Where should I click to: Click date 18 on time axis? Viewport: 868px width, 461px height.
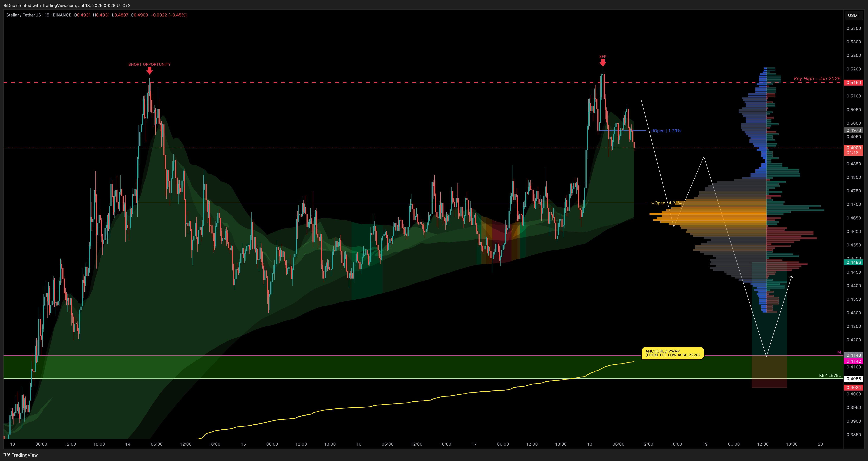tap(589, 444)
